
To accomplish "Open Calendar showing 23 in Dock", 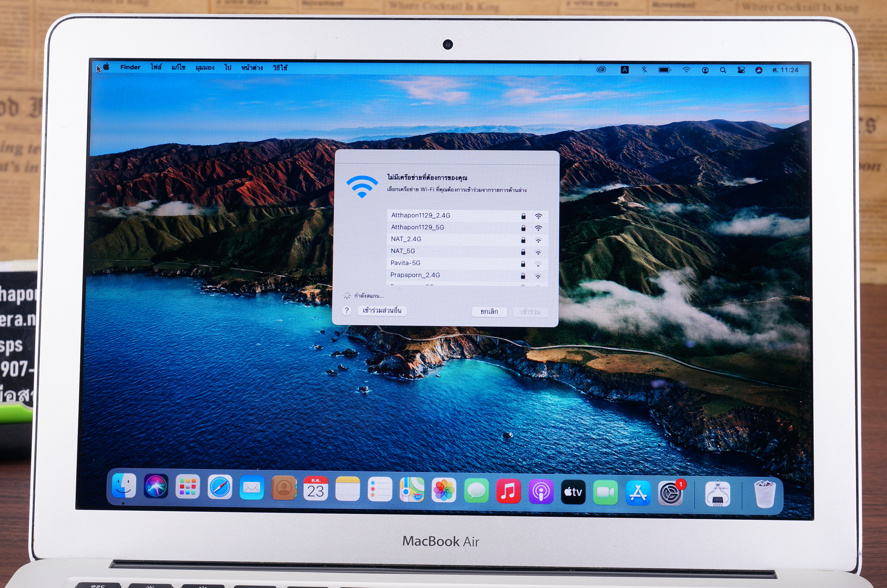I will tap(316, 489).
